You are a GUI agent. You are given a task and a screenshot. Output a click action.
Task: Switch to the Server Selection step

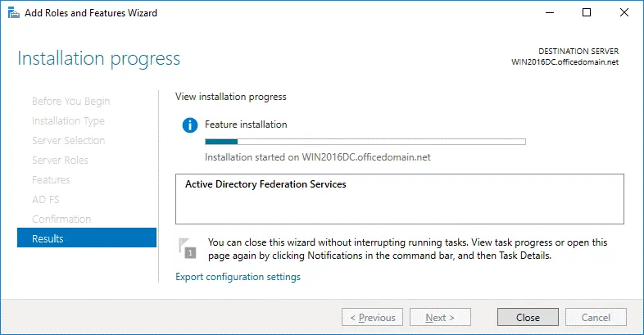pos(68,141)
